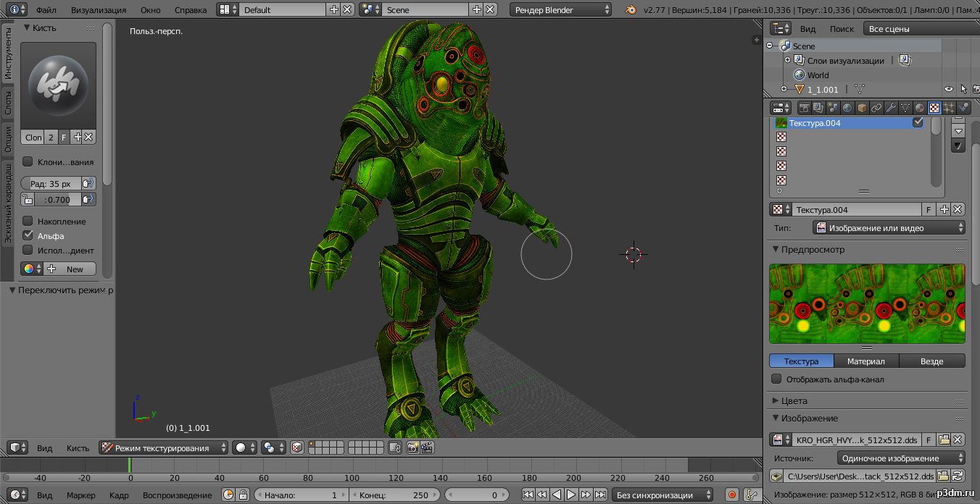Jump to the first frame
The image size is (980, 504).
click(528, 495)
